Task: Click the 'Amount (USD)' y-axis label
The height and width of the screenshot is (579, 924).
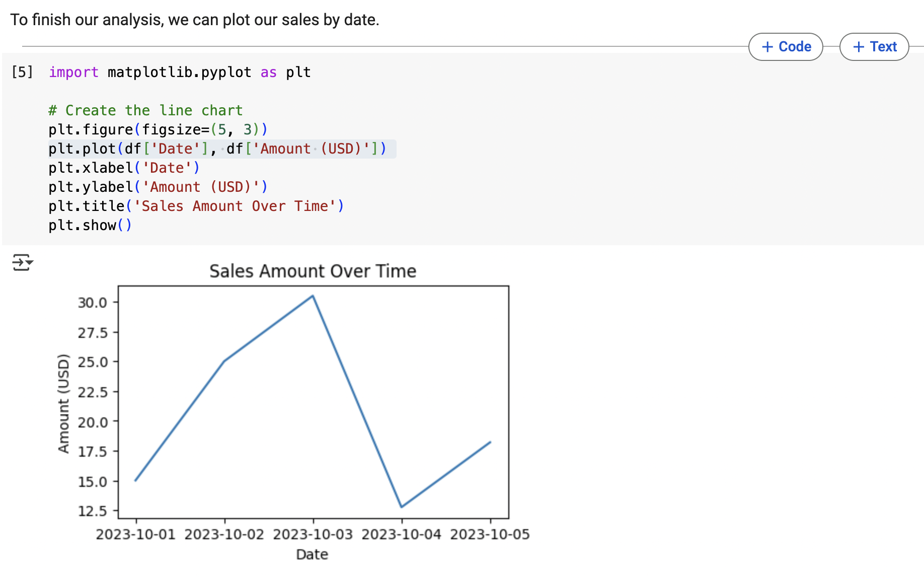Action: (x=63, y=403)
